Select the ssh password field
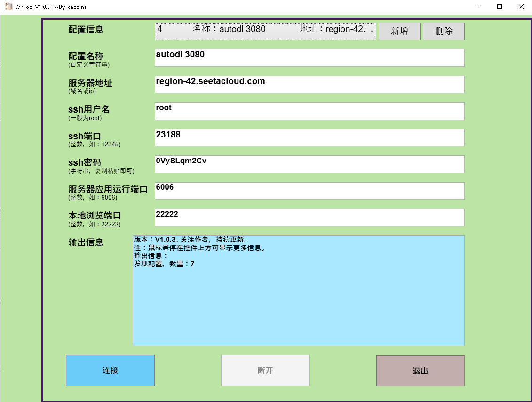The height and width of the screenshot is (402, 532). tap(309, 164)
